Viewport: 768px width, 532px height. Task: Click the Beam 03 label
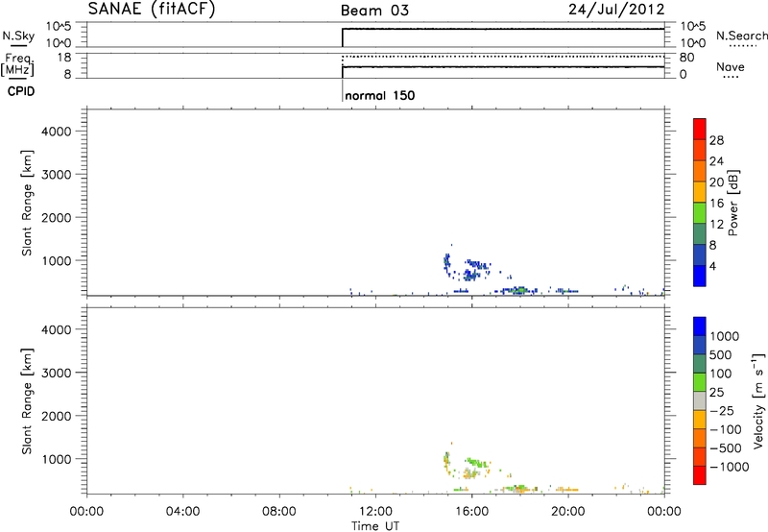pyautogui.click(x=374, y=11)
